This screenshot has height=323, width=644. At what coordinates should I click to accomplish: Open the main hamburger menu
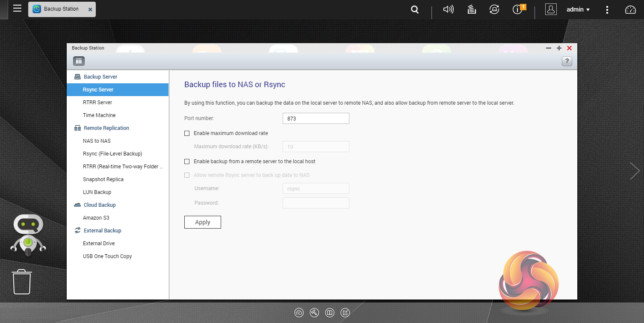(17, 9)
